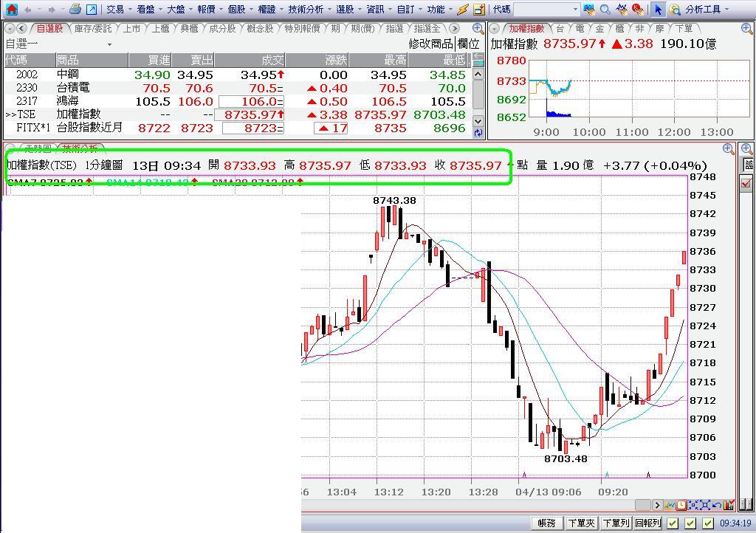Click the 帳務 button
This screenshot has width=756, height=533.
click(x=547, y=523)
